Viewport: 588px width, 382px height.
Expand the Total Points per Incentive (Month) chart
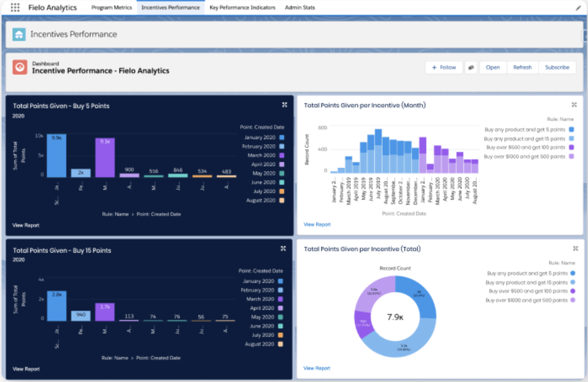574,105
